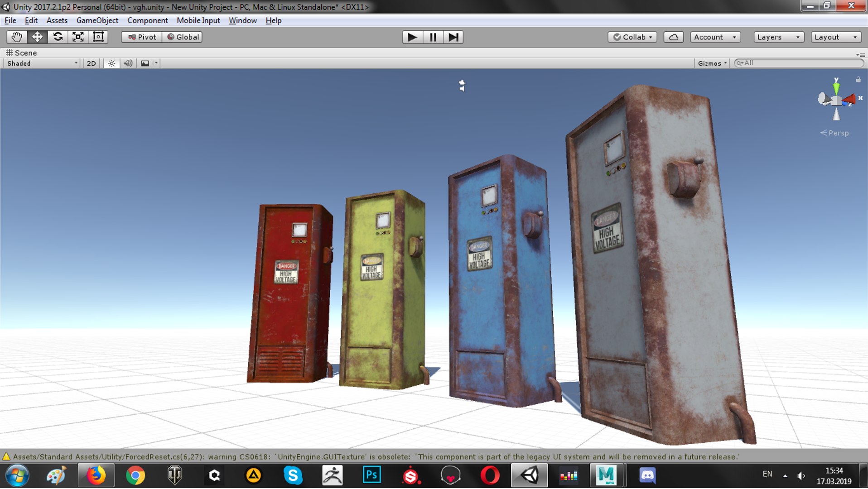
Task: Open the GameObject menu
Action: tap(97, 20)
